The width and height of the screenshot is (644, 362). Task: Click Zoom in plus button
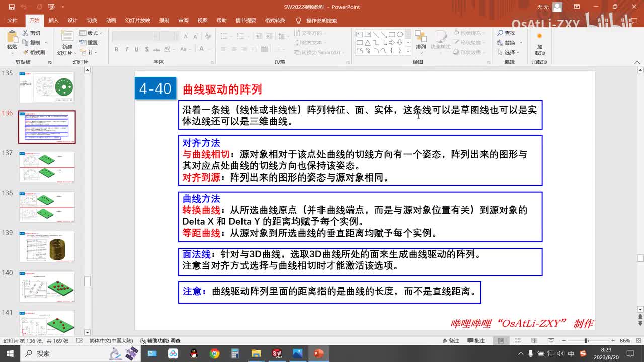[612, 341]
